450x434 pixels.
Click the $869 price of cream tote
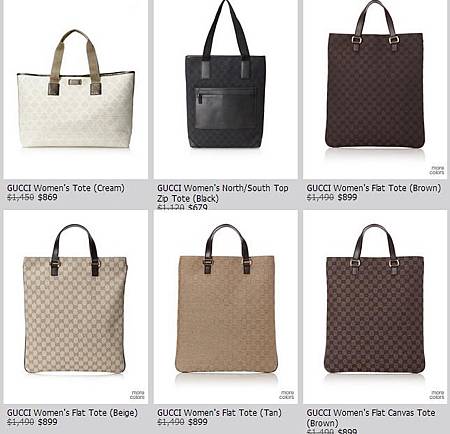47,197
